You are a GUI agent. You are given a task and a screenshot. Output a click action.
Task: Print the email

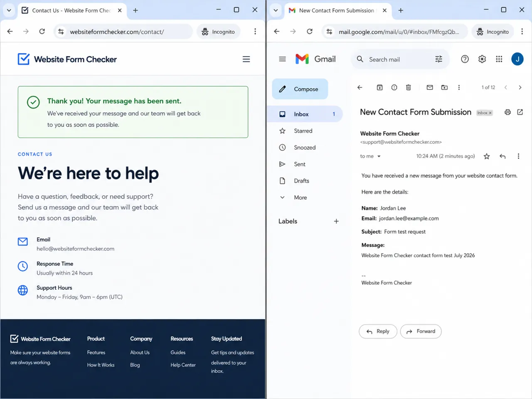point(507,112)
